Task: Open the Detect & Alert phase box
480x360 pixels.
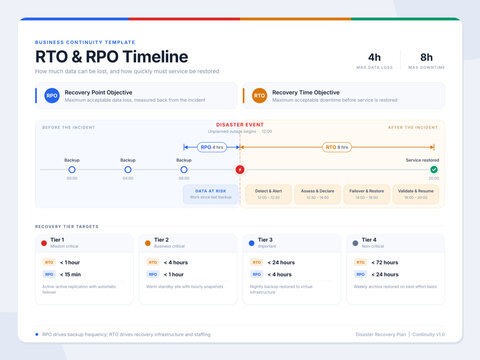Action: (268, 194)
